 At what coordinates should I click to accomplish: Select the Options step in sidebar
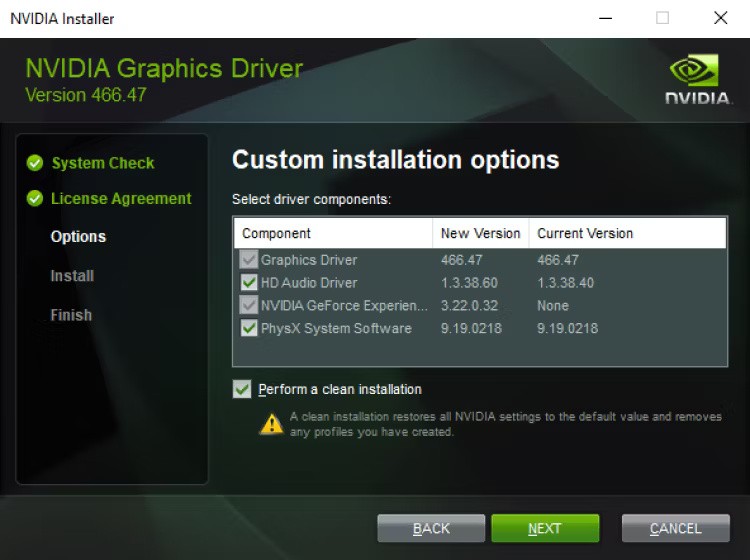pyautogui.click(x=78, y=237)
